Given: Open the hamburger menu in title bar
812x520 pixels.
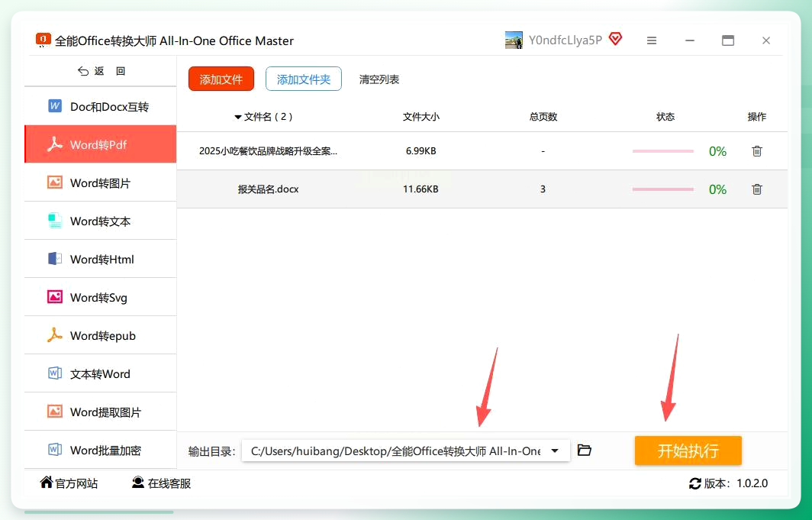Looking at the screenshot, I should coord(652,40).
